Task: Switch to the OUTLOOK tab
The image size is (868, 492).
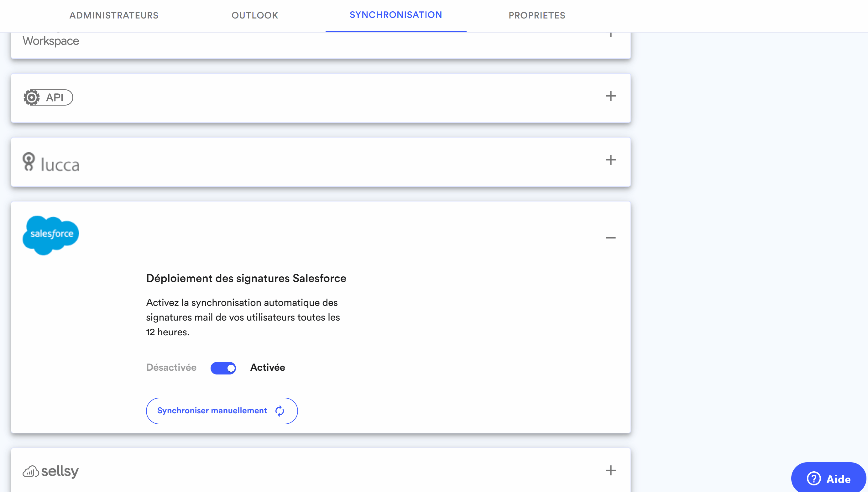Action: coord(254,15)
